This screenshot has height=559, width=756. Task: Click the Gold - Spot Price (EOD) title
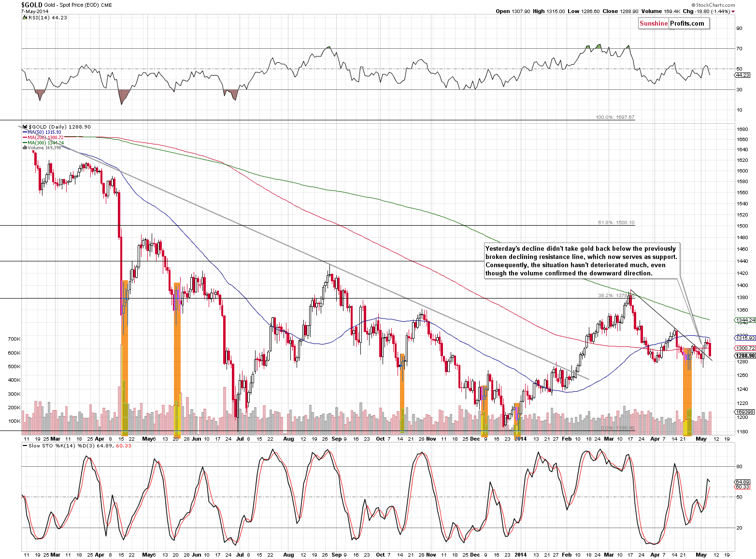(x=72, y=5)
